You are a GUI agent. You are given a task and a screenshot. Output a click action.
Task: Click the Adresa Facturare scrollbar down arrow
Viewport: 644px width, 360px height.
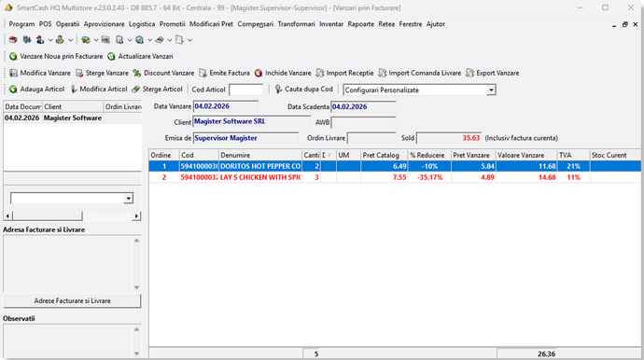coord(137,287)
